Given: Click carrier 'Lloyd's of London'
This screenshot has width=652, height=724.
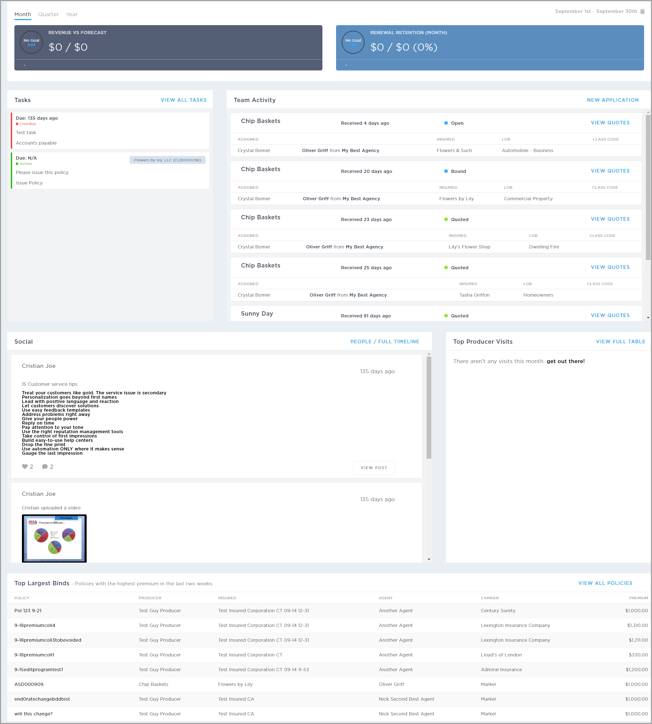Looking at the screenshot, I should [x=501, y=655].
